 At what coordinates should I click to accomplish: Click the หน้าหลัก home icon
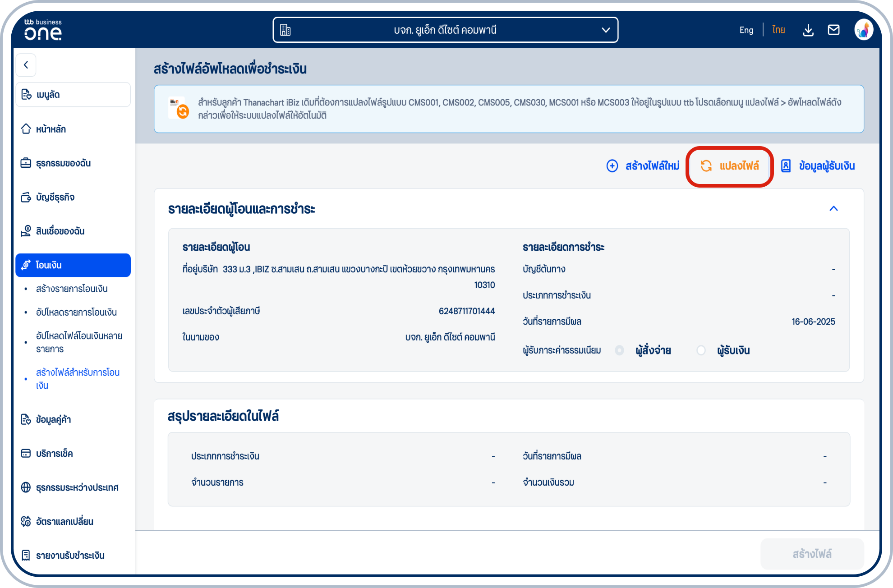(x=26, y=129)
